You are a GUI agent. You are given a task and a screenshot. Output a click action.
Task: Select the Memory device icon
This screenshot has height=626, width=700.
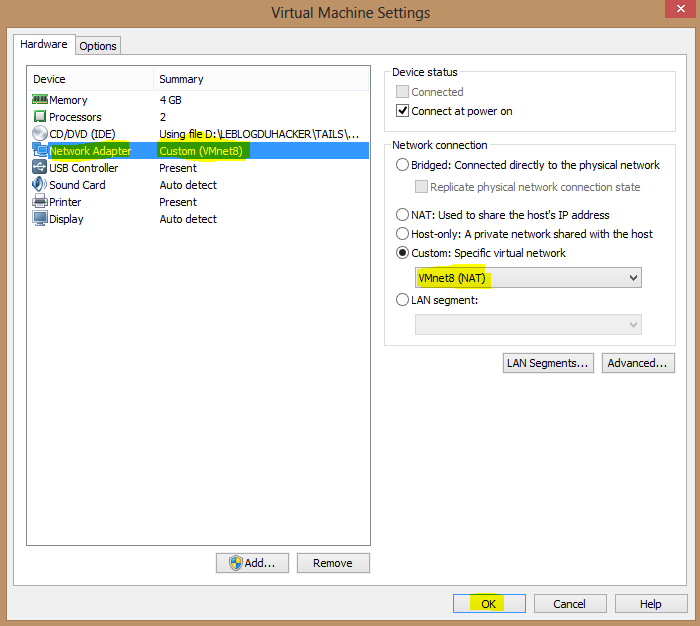click(x=40, y=100)
